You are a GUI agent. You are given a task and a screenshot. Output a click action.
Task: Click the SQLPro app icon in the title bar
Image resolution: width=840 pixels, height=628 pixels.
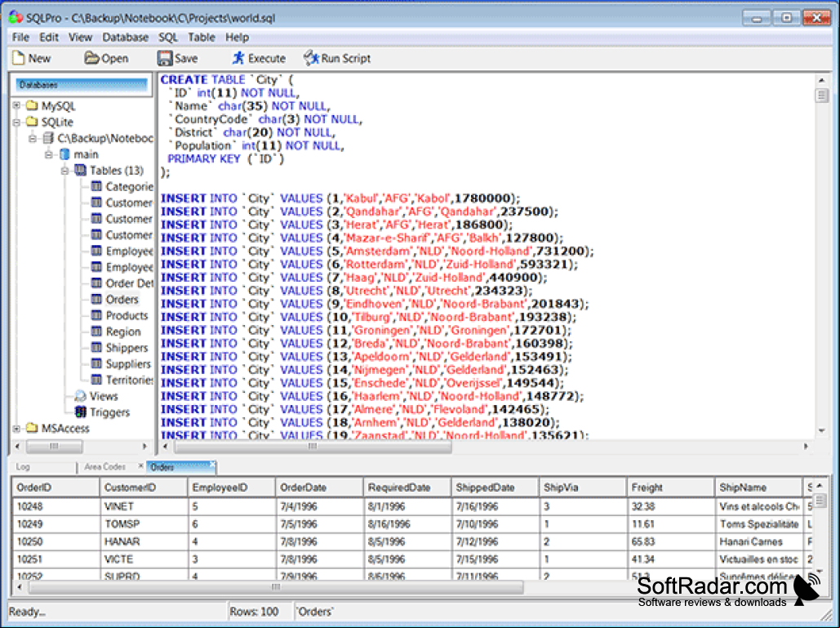16,17
